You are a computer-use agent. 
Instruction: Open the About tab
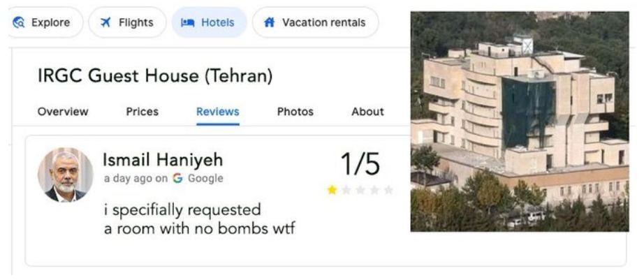coord(367,112)
